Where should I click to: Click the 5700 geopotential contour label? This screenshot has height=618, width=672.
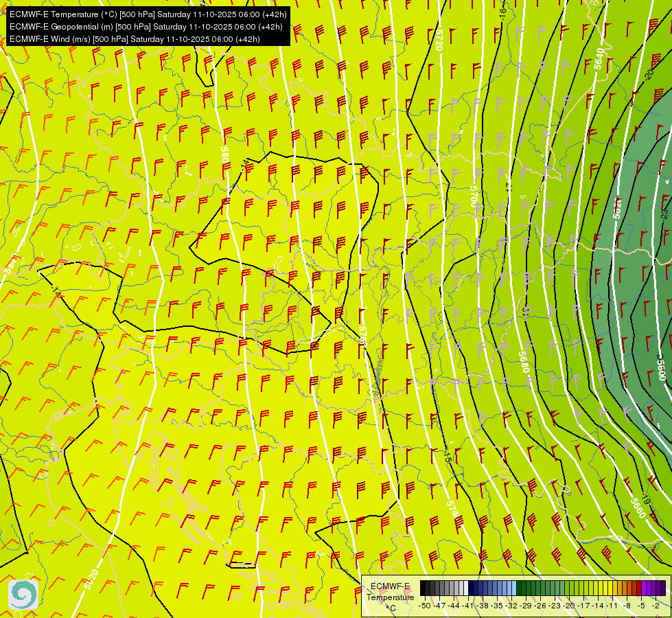[x=474, y=196]
